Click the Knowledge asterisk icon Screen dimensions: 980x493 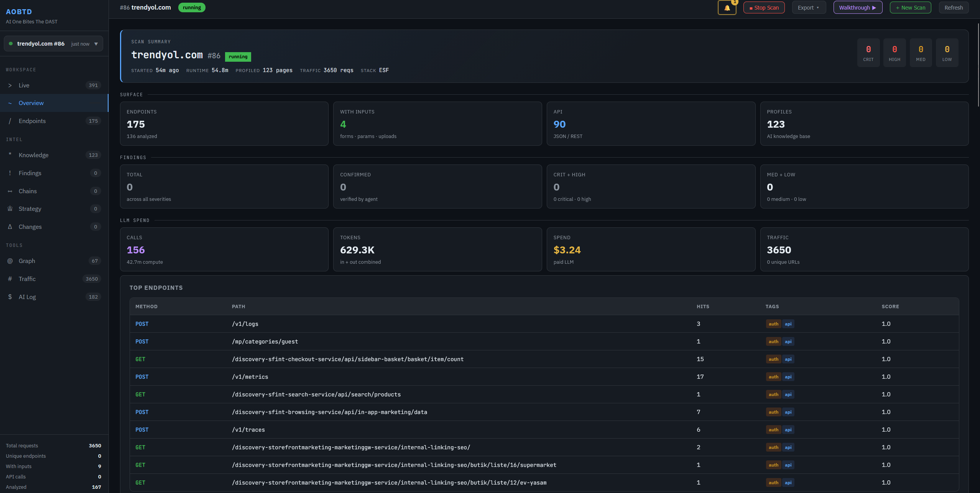click(10, 154)
